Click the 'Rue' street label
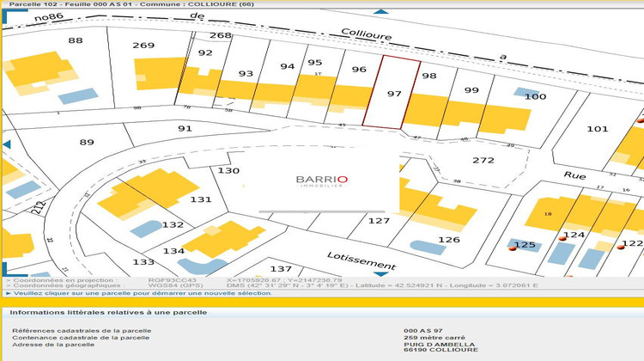Viewport: 644px width, 361px height. pos(574,175)
